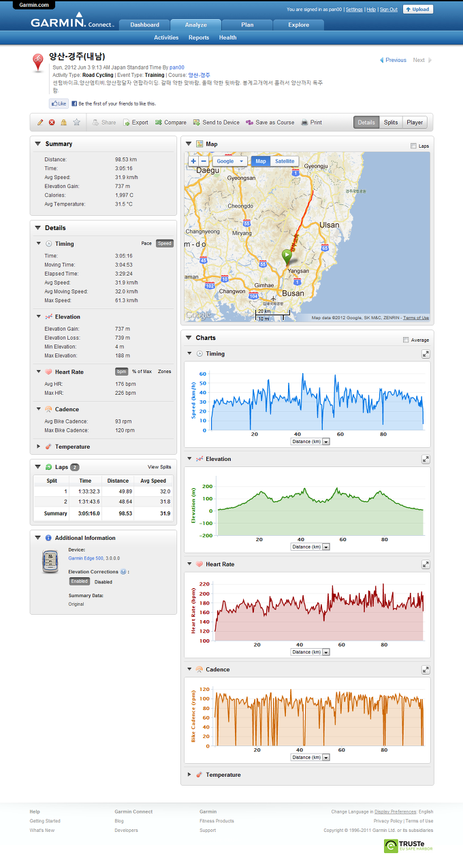Expand the Cadence chart to full size

click(426, 670)
